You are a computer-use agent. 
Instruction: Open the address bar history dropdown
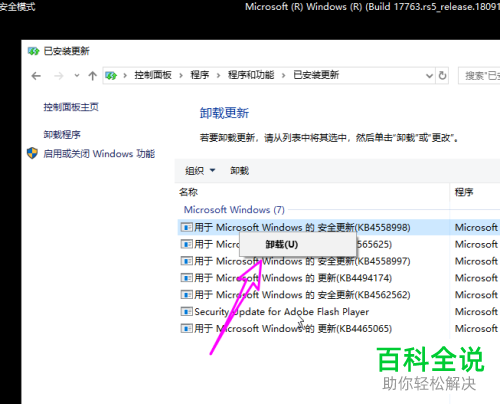click(x=429, y=76)
